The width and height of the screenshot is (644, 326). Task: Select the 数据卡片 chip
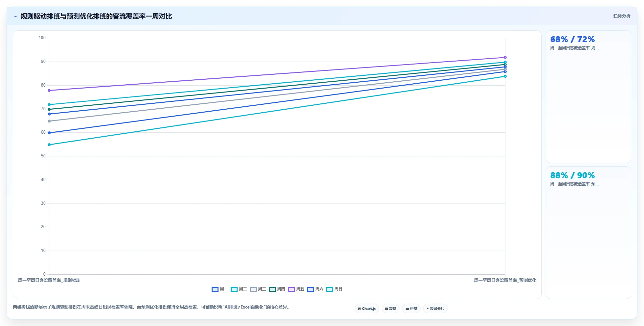435,309
